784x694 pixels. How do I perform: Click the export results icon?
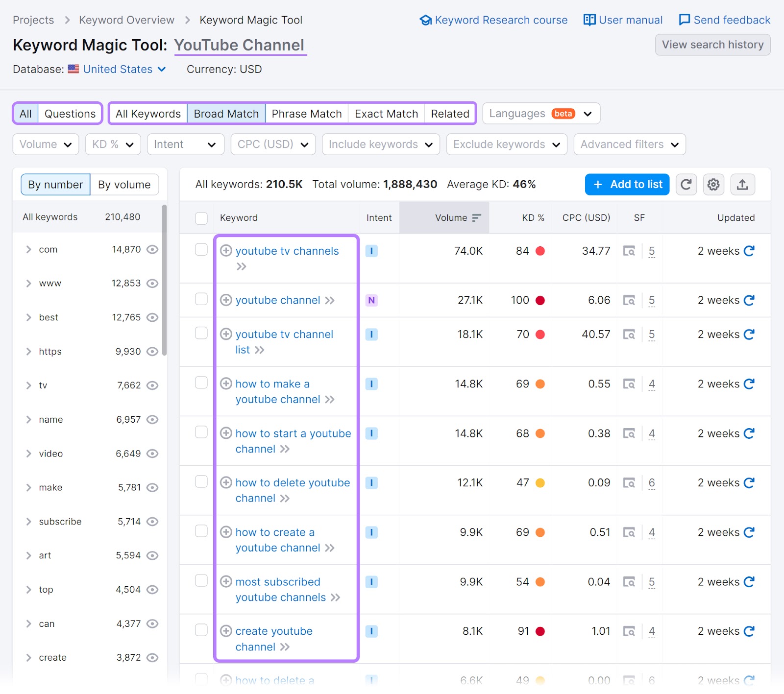click(742, 185)
